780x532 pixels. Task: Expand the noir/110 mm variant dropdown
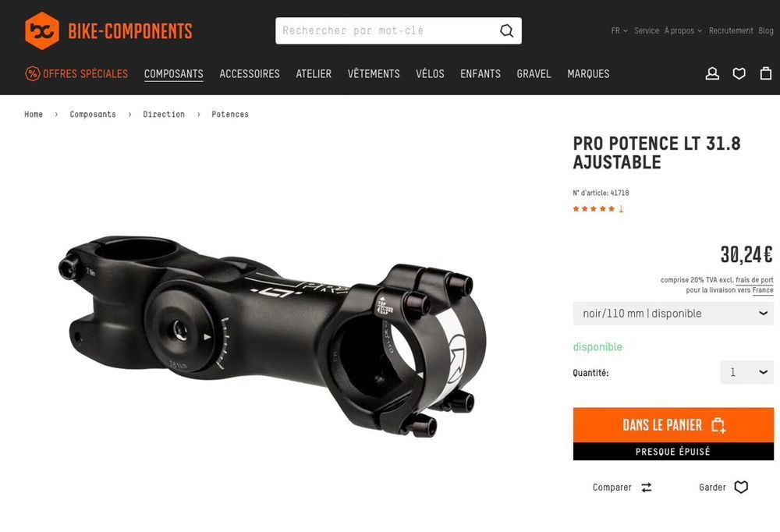(x=673, y=314)
